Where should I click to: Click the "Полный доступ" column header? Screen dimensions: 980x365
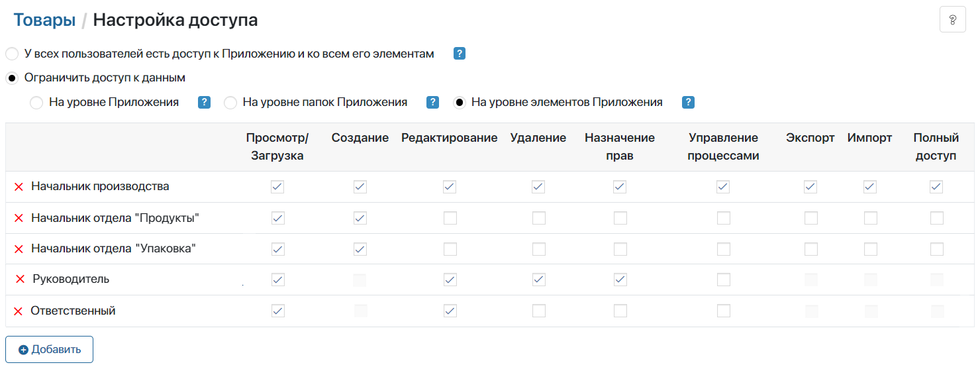click(936, 147)
